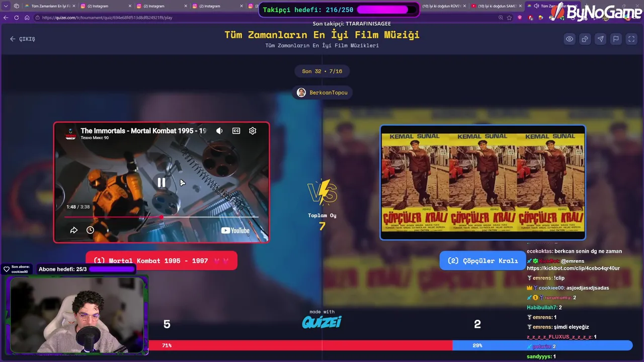This screenshot has height=362, width=644.
Task: Click ecekoktas chat message
Action: [x=575, y=251]
